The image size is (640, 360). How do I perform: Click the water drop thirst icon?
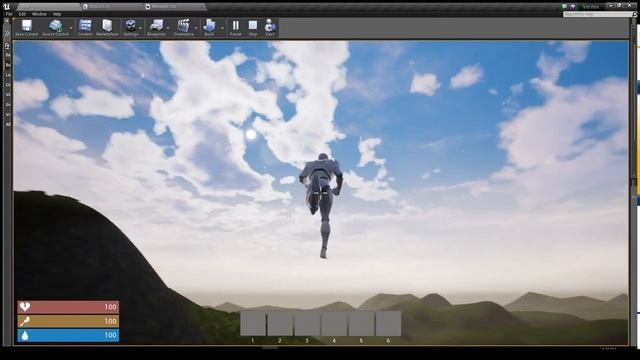(25, 336)
